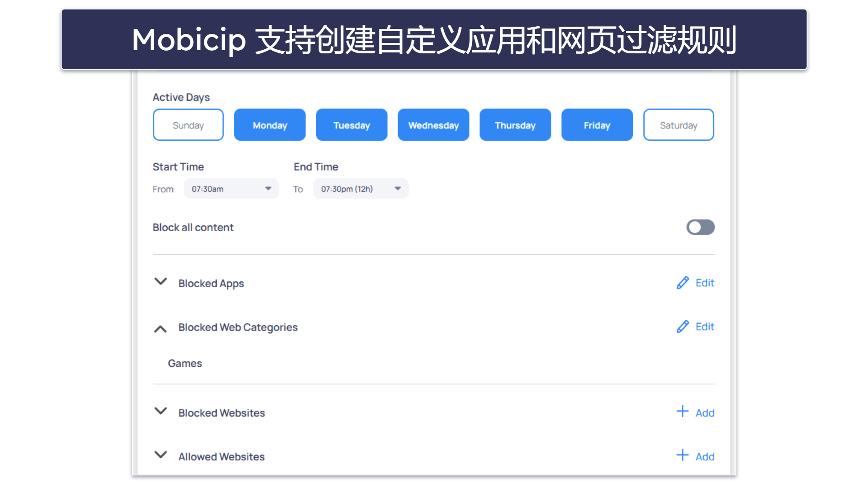Deselect Monday from active days

(270, 125)
